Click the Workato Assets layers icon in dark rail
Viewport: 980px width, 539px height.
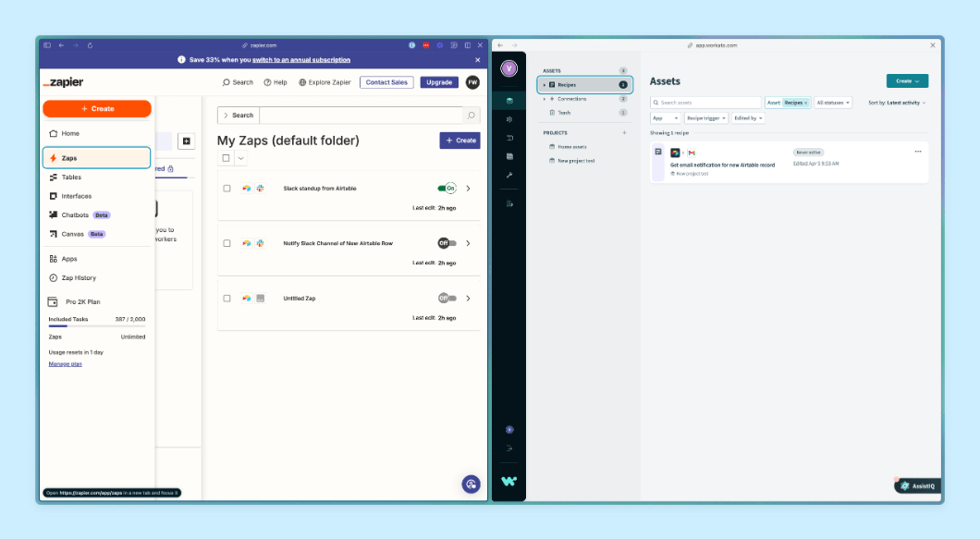pyautogui.click(x=509, y=101)
